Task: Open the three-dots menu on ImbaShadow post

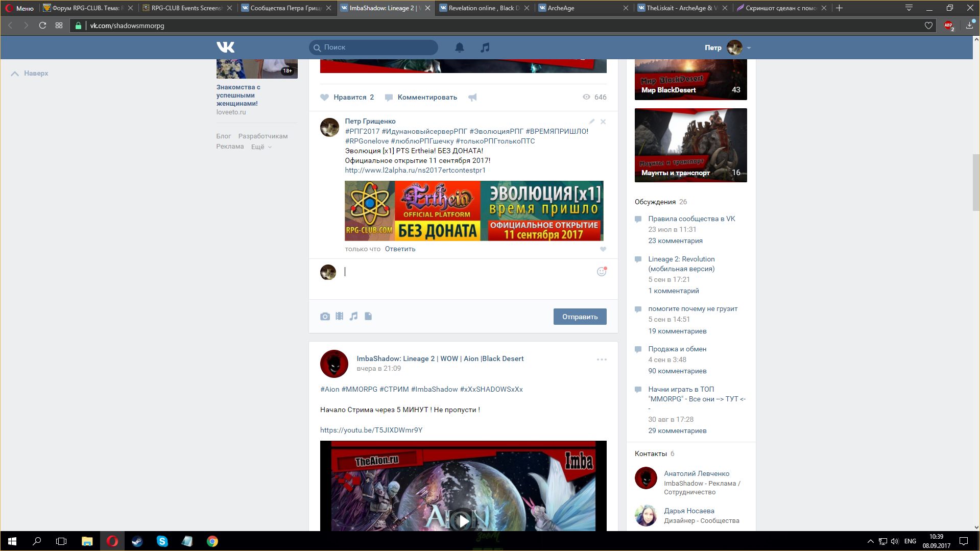Action: pyautogui.click(x=602, y=360)
